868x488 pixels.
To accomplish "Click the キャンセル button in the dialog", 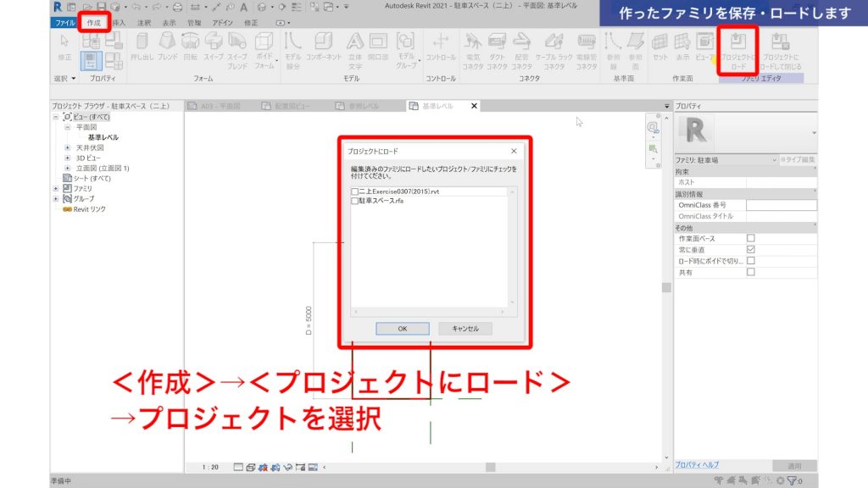I will [x=465, y=329].
